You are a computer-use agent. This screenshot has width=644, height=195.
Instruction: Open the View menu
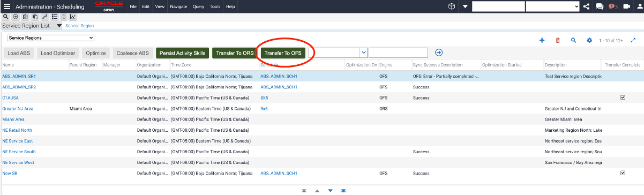(160, 6)
